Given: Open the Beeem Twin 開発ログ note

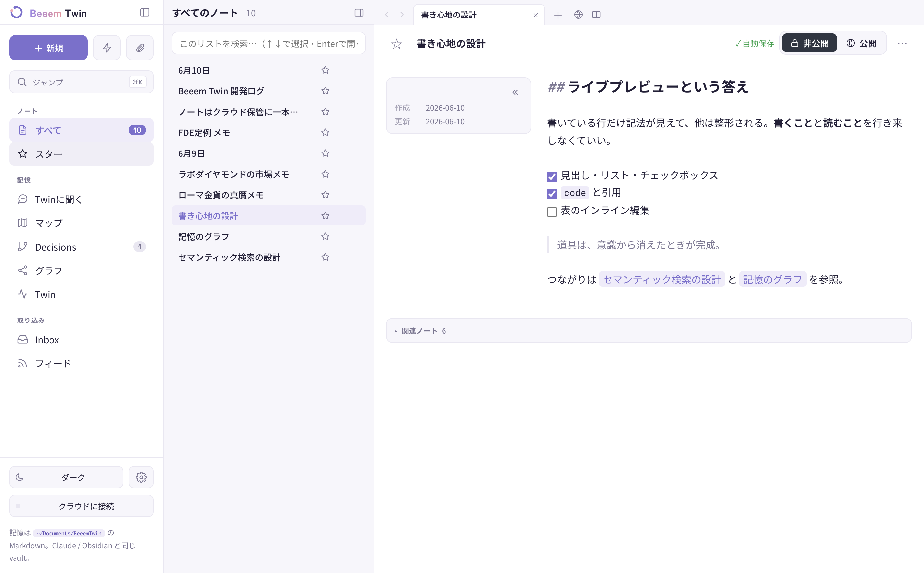Looking at the screenshot, I should coord(268,91).
